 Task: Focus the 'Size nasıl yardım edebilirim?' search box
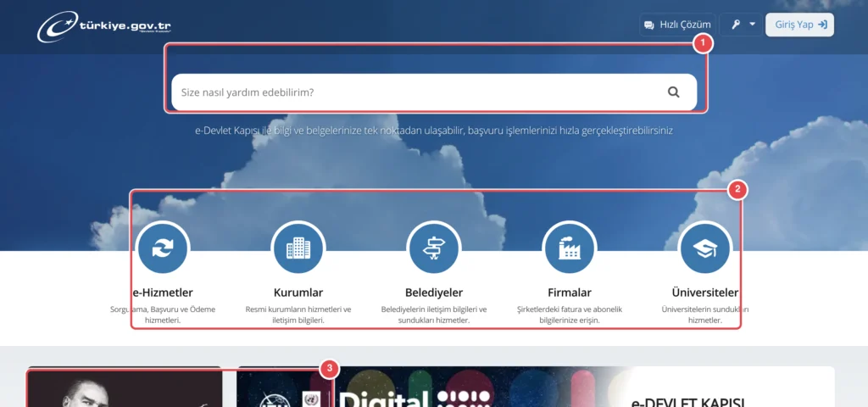tap(434, 92)
